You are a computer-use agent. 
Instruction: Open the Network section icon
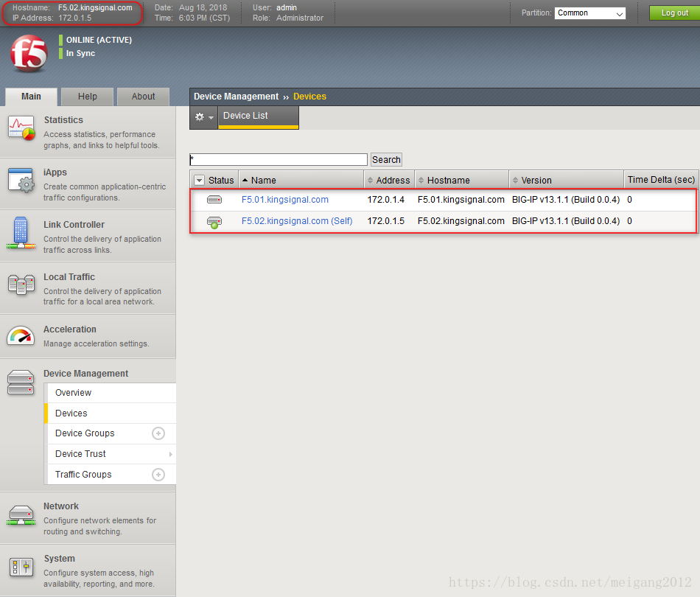tap(21, 515)
